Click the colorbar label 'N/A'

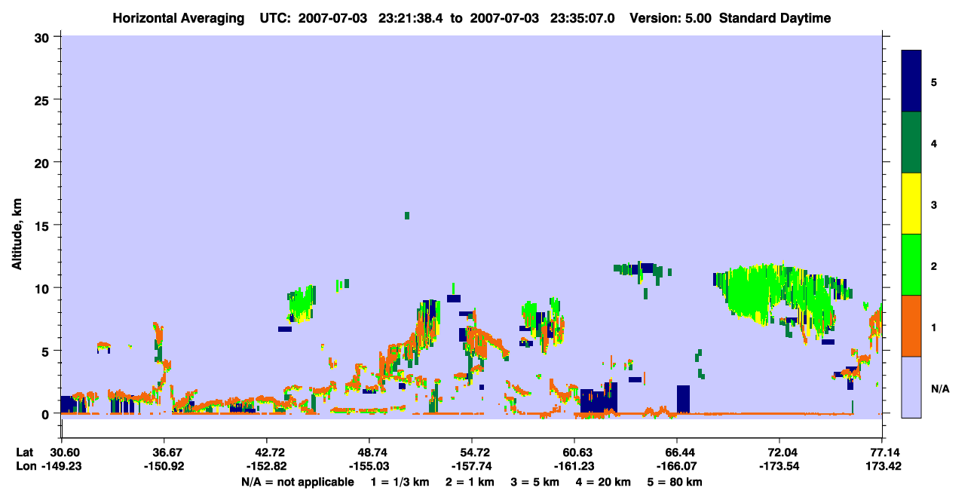point(940,388)
